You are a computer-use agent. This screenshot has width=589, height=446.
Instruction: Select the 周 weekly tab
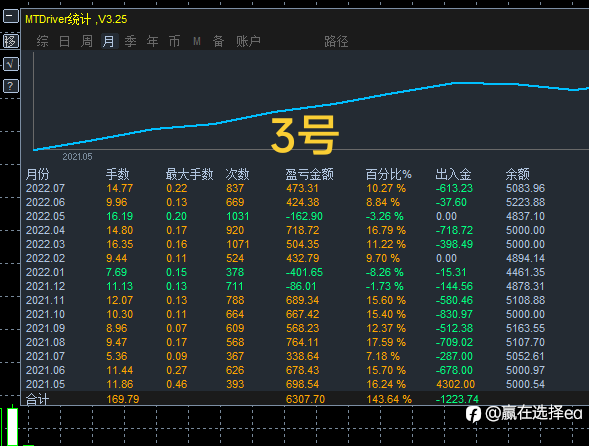pos(87,41)
